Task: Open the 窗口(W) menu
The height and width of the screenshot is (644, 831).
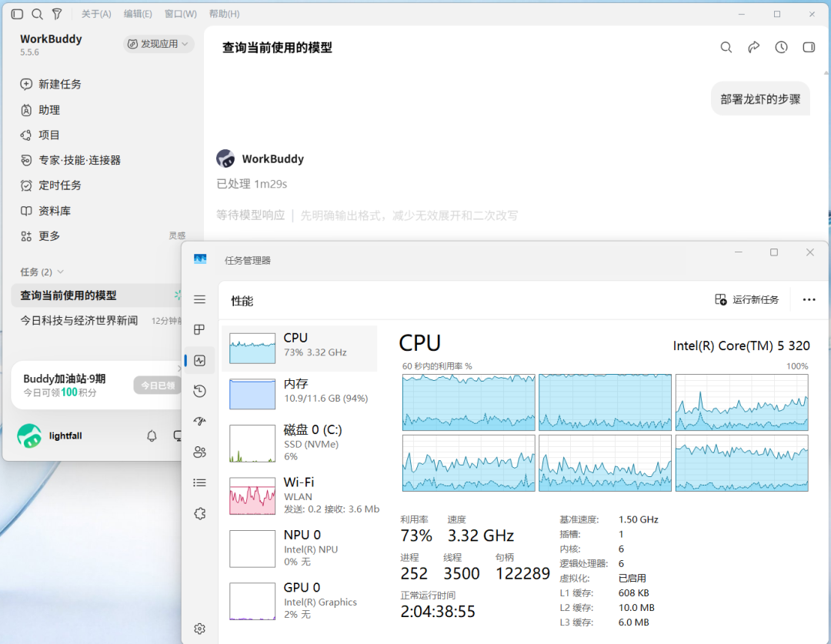Action: (180, 15)
